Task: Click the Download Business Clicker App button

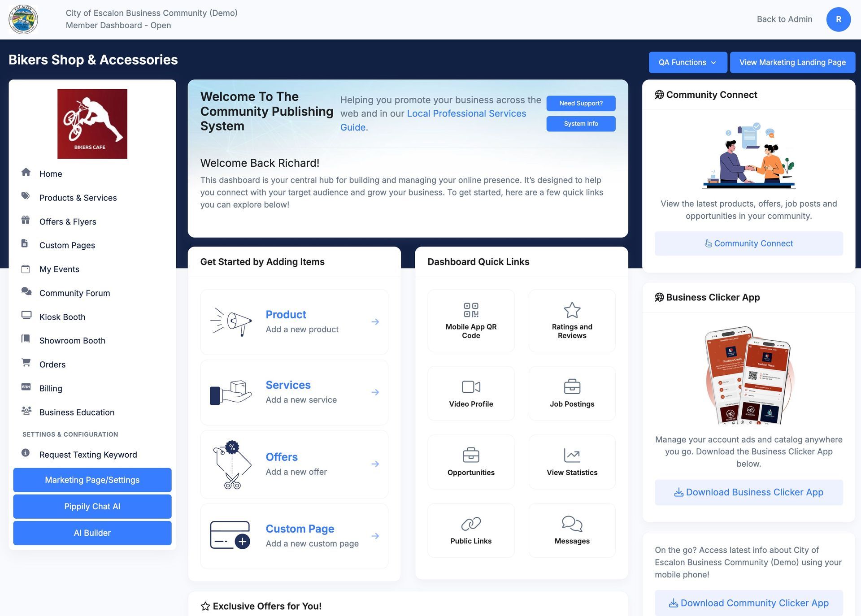Action: [748, 492]
